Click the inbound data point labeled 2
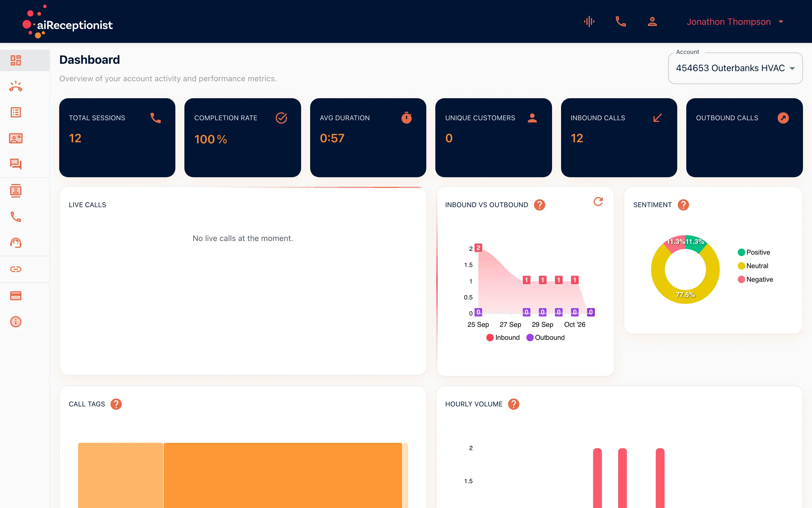The height and width of the screenshot is (508, 812). [x=478, y=248]
